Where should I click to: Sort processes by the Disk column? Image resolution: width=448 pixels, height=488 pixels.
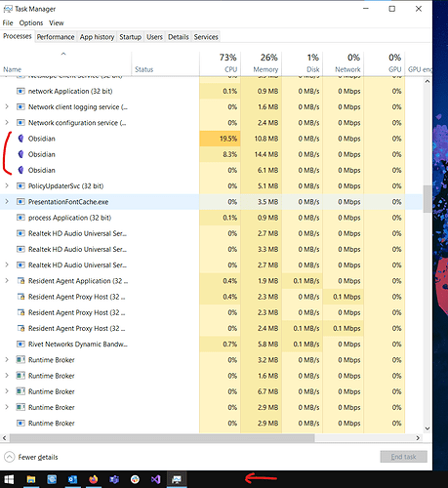pos(303,63)
